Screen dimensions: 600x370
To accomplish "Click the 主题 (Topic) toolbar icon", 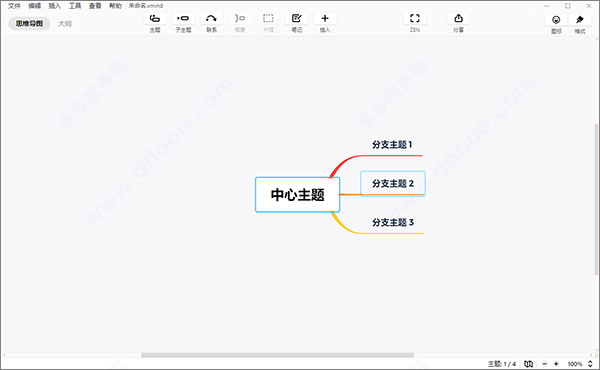I will point(155,18).
